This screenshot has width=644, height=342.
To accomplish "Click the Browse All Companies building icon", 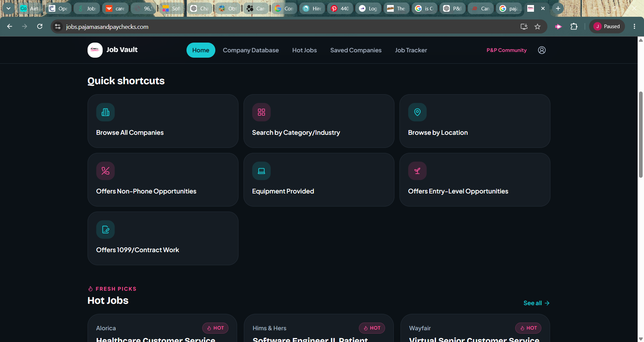I will (105, 112).
